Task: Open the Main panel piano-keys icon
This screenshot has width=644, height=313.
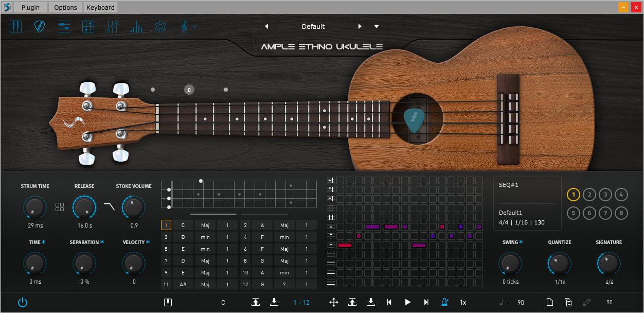Action: [x=15, y=26]
